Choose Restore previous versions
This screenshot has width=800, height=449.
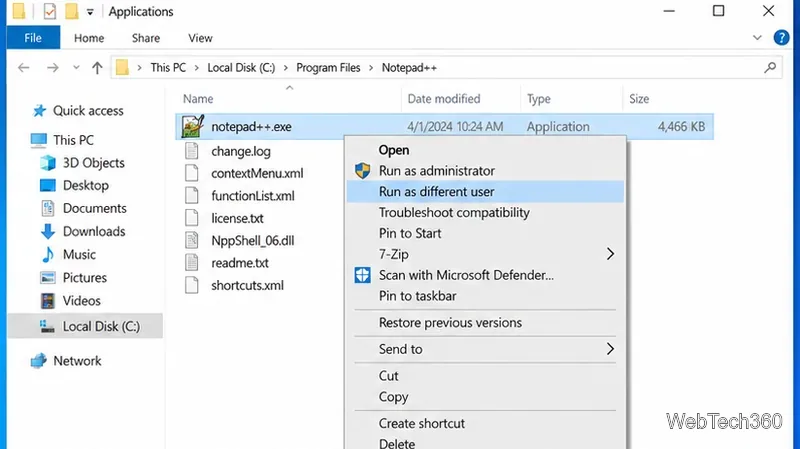click(485, 323)
